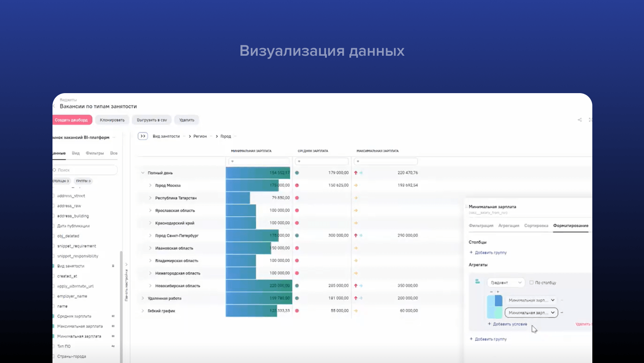Click the icon beside Тип ПО field
Viewport: 644px width, 363px height.
[113, 346]
